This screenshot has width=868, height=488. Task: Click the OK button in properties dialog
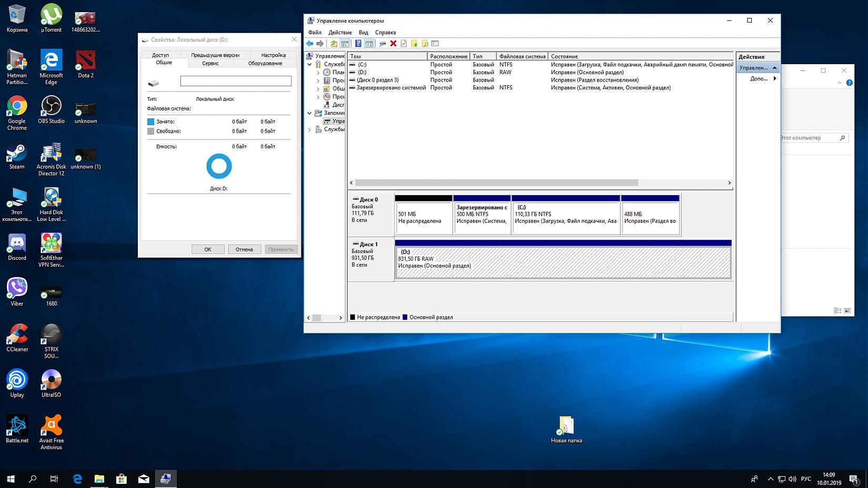click(x=208, y=249)
